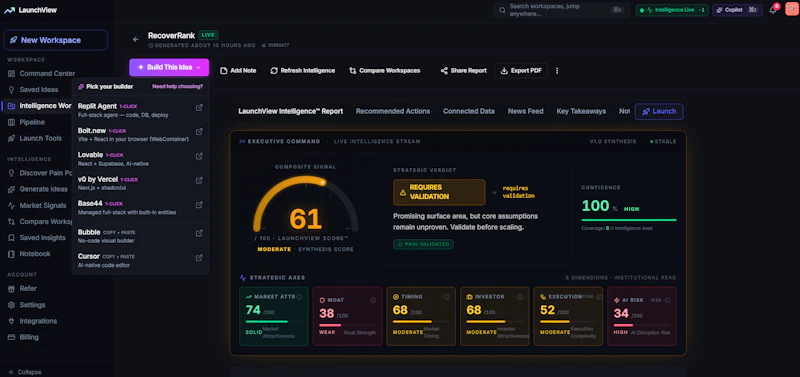Viewport: 800px width, 377px height.
Task: Show info for AI Risk card
Action: coord(667,300)
